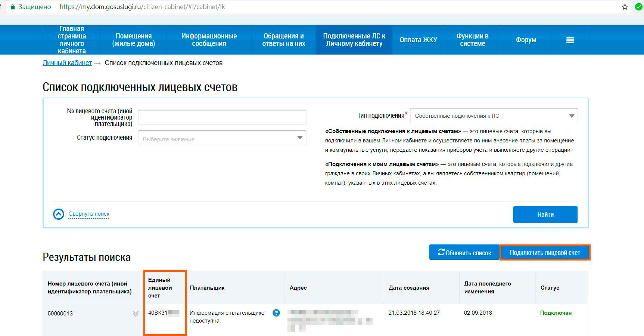
Task: Open the Тип подключения dropdown
Action: coord(494,116)
